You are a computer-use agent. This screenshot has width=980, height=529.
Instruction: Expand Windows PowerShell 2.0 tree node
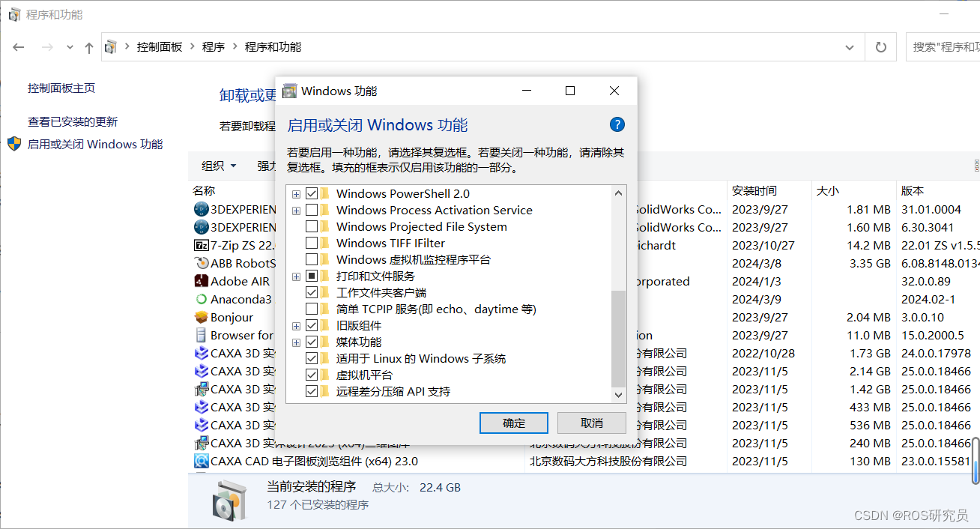(296, 194)
